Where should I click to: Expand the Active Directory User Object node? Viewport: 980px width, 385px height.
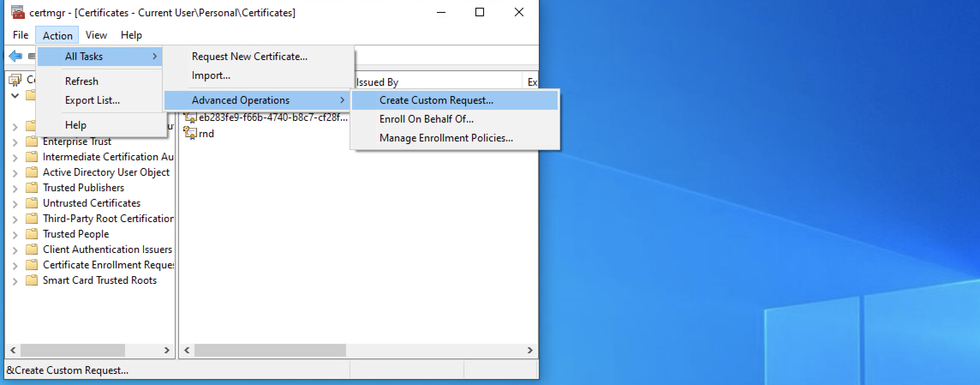[x=15, y=173]
